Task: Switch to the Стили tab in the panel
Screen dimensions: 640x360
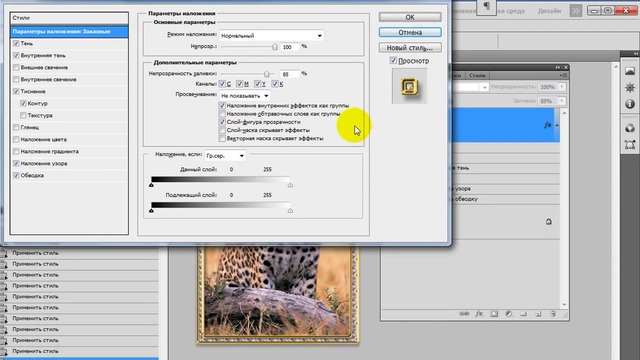Action: 477,76
